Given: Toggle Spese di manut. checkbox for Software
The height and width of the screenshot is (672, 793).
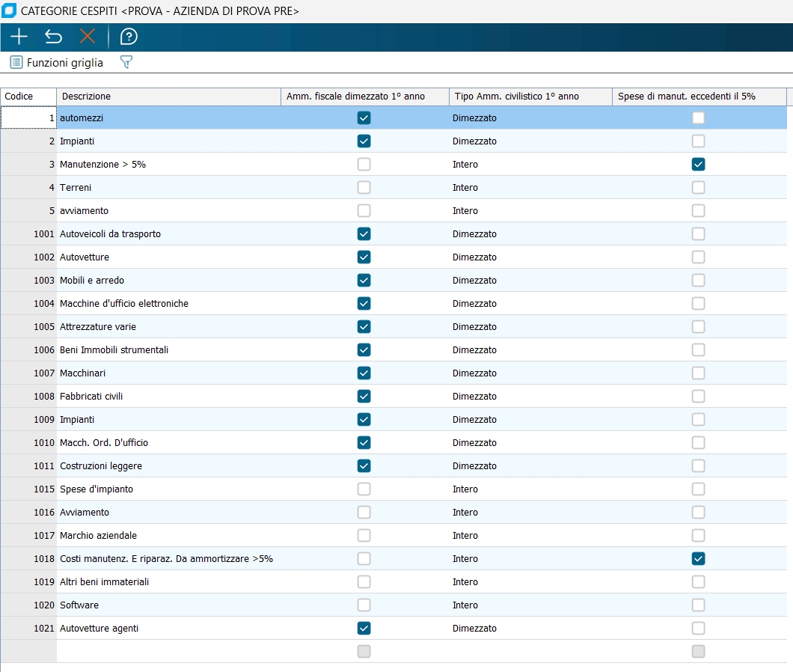Looking at the screenshot, I should (698, 605).
